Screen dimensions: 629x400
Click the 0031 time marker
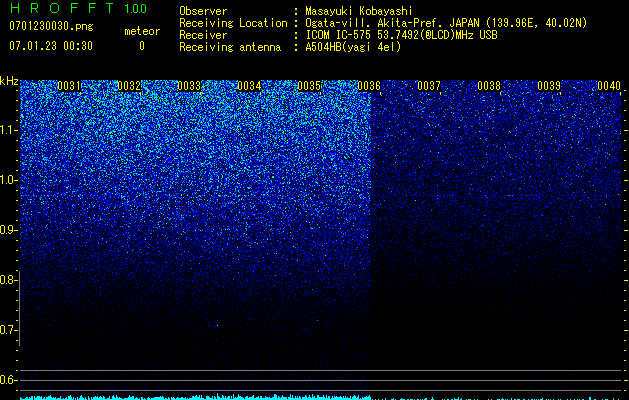point(69,86)
